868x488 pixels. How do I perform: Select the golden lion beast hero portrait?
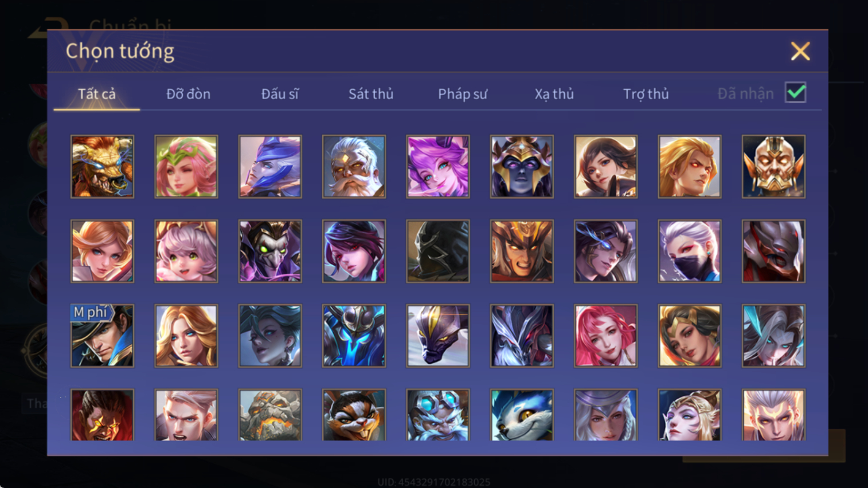pyautogui.click(x=102, y=167)
